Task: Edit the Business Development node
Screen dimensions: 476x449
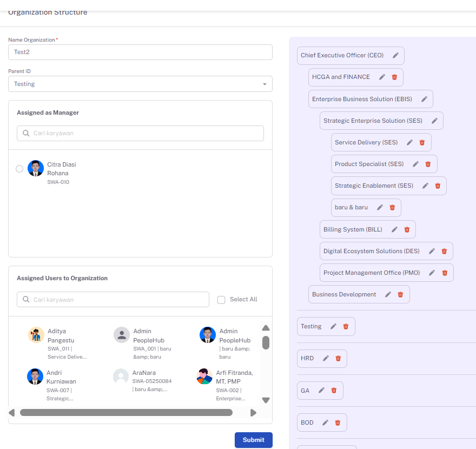Action: [x=388, y=294]
